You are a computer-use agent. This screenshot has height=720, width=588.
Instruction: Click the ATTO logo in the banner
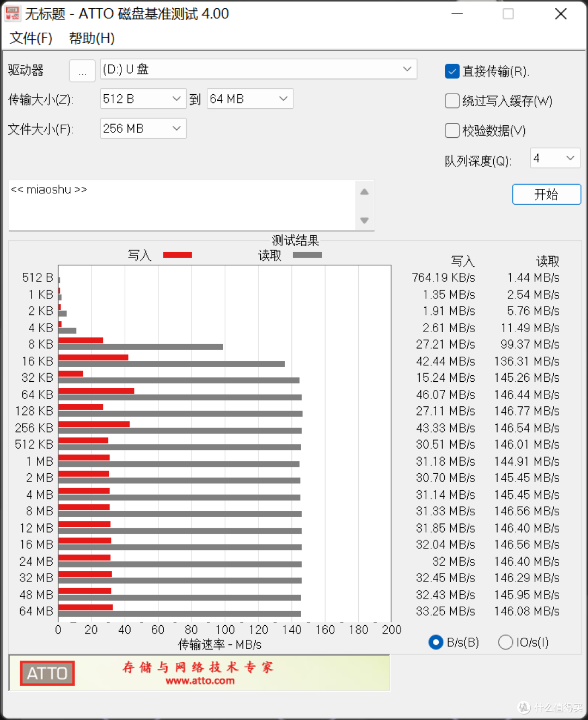[47, 673]
